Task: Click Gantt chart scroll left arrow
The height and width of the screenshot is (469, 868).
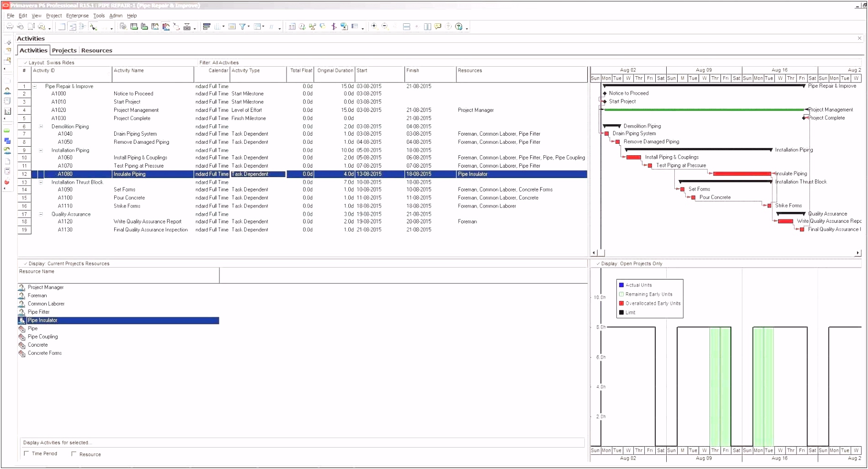Action: [594, 253]
